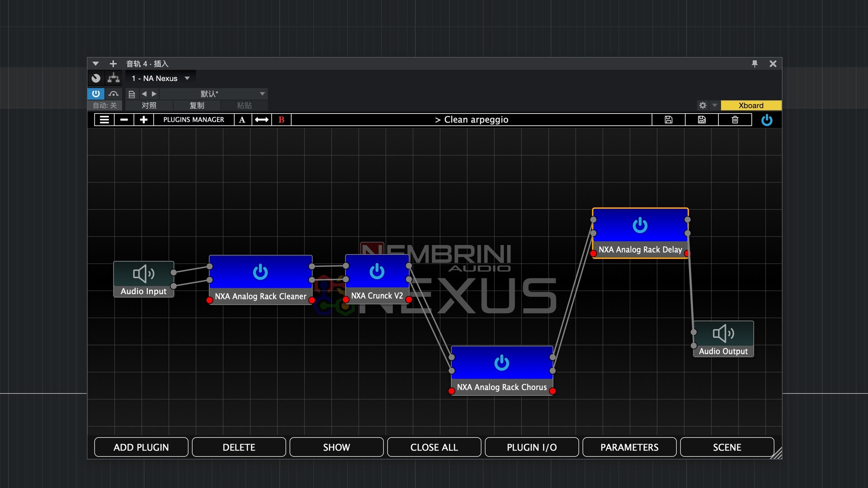Go to previous preset arrow
Viewport: 868px width, 488px height.
(144, 94)
